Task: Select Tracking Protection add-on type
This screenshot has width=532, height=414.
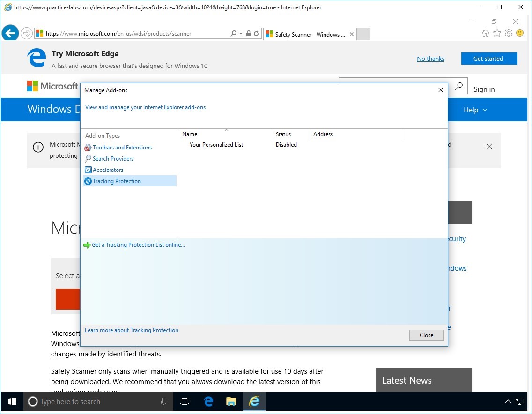Action: pyautogui.click(x=130, y=181)
